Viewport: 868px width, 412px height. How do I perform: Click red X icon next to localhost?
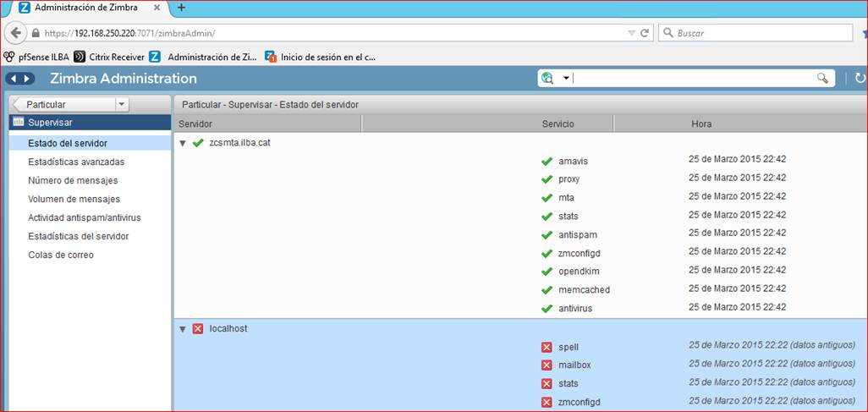(x=198, y=329)
